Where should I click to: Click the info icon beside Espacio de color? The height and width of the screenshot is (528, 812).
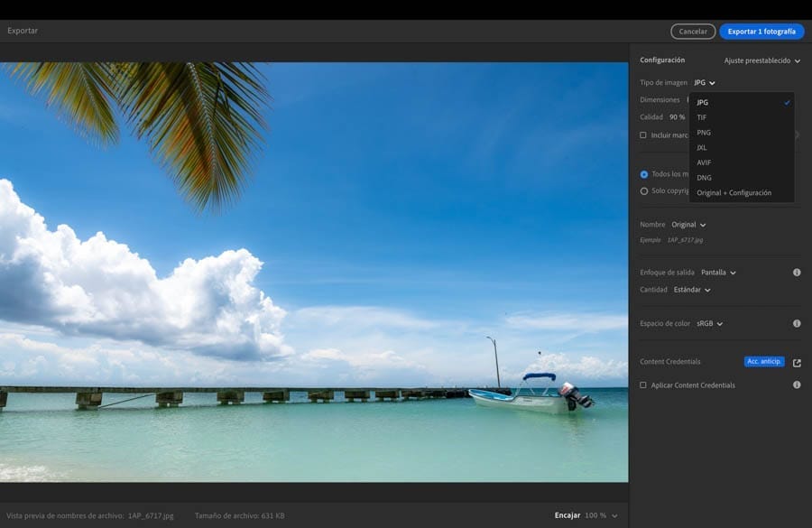coord(797,324)
